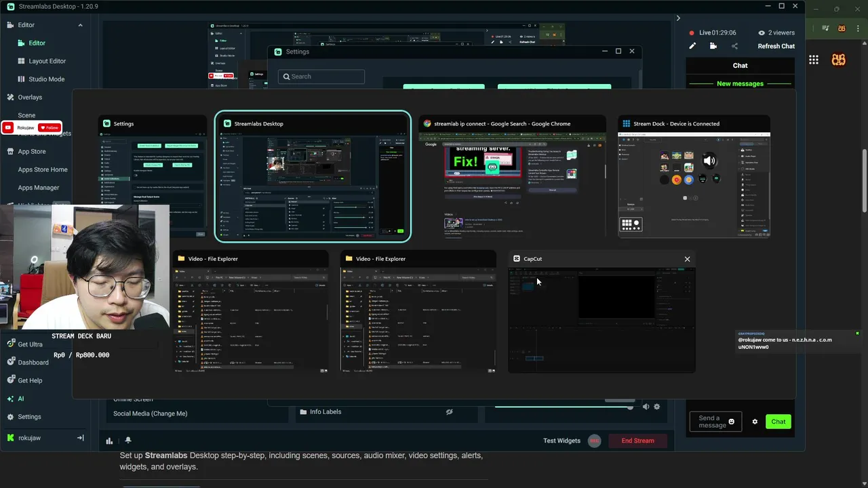Switch to the first Video File Explorer thumbnail
This screenshot has width=868, height=488.
tap(251, 312)
